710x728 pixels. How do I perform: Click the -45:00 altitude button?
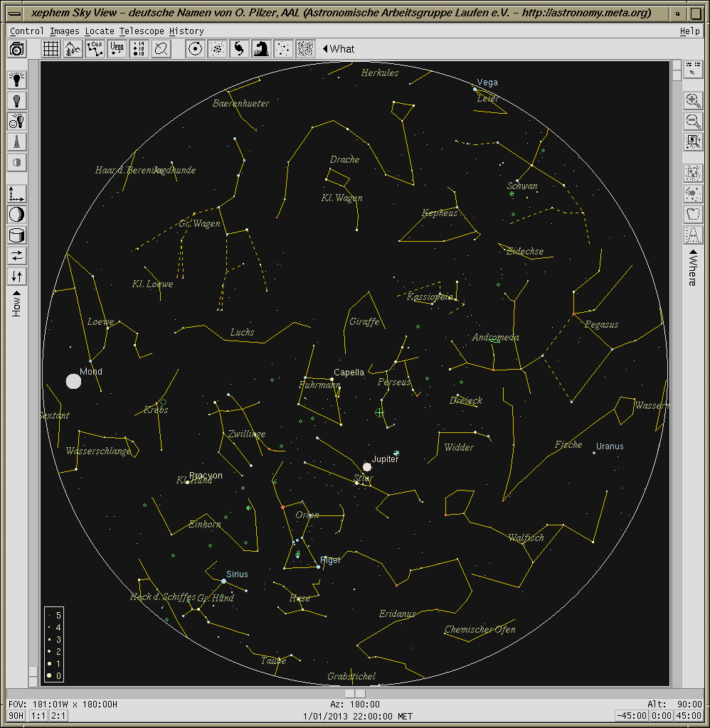632,715
